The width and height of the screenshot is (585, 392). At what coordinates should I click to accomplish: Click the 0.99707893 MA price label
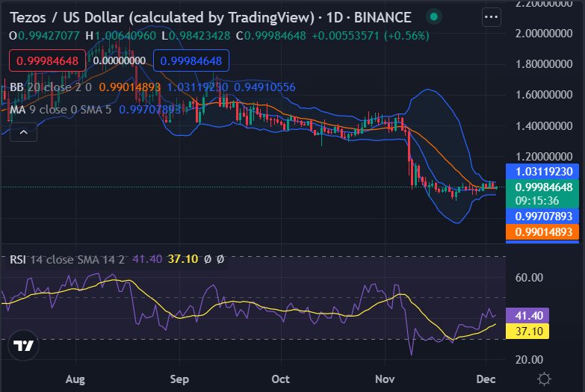click(542, 217)
